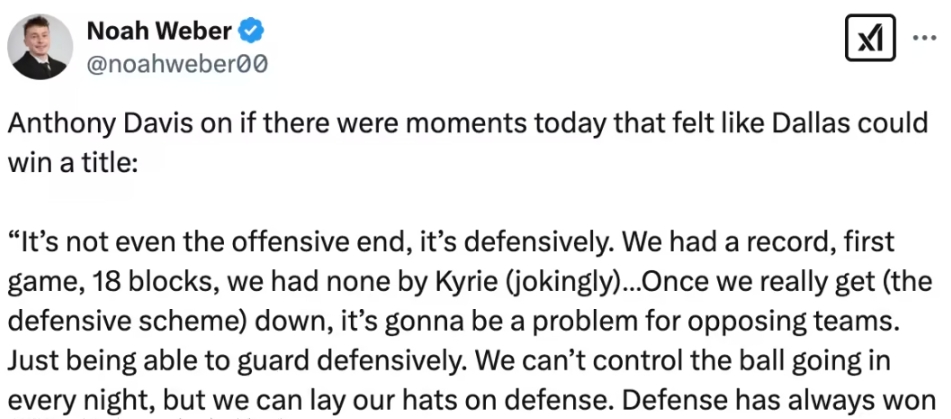Open the @noahweber00 handle link
The width and height of the screenshot is (951, 419).
point(177,64)
